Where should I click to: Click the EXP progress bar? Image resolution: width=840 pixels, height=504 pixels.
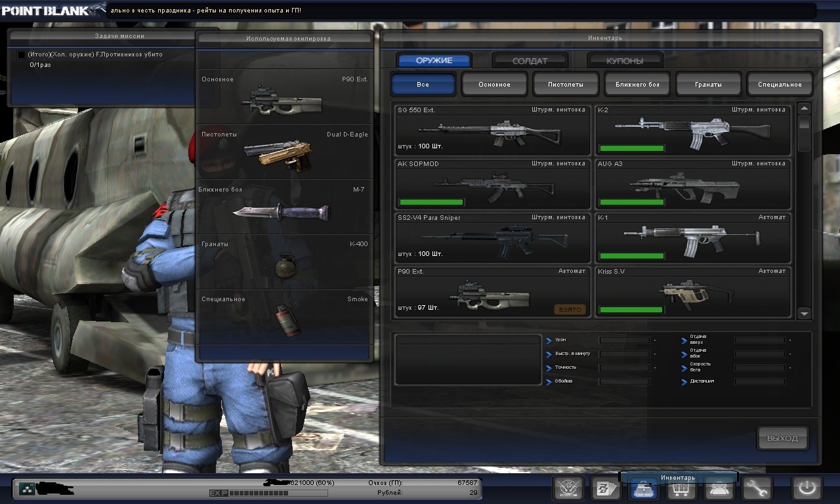coord(279,493)
